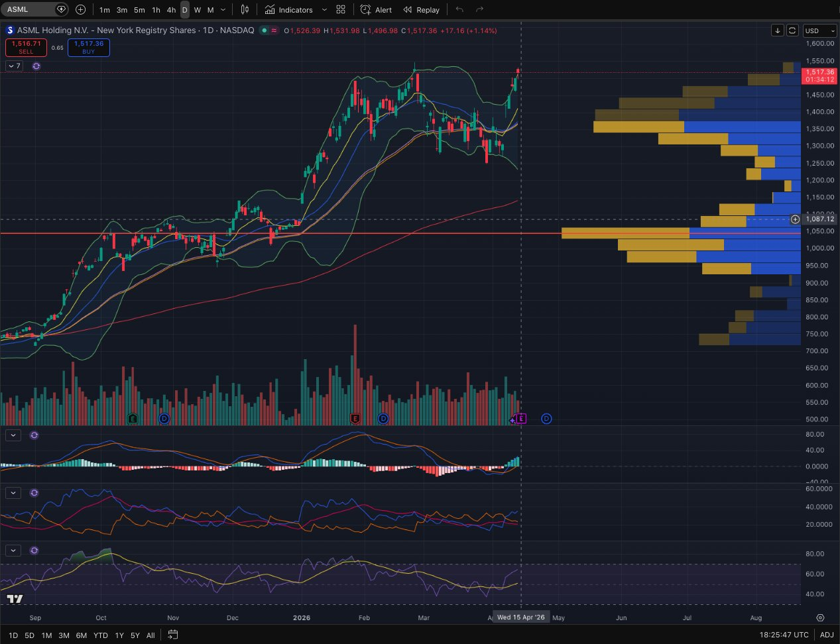
Task: Click the purple refresh icon in RSI pane
Action: pos(34,551)
